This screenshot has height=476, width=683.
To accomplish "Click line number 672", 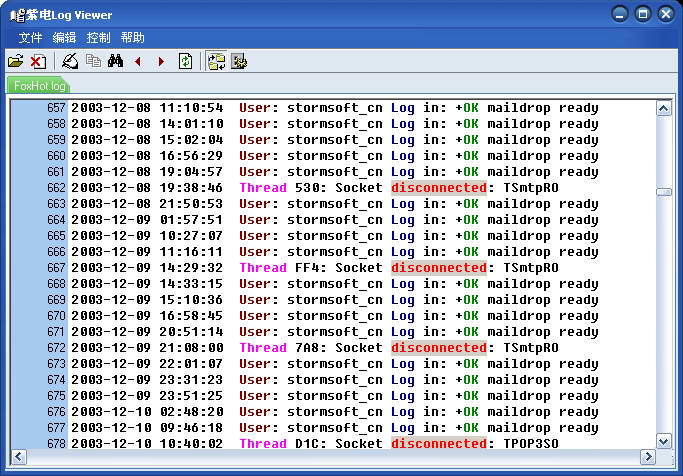I will coord(56,348).
